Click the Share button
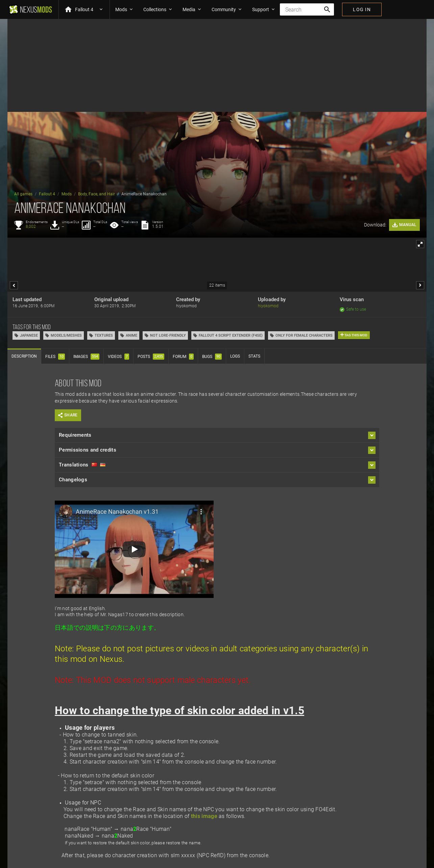Screen dimensions: 434x868 (x=68, y=415)
